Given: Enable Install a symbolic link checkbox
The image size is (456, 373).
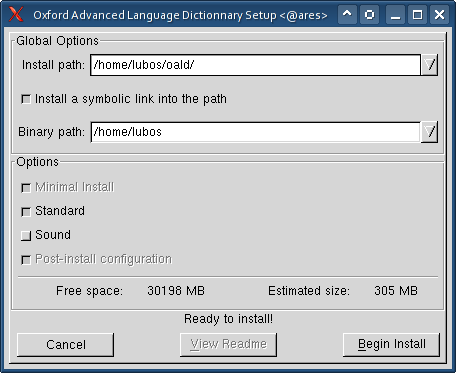Looking at the screenshot, I should pyautogui.click(x=26, y=99).
